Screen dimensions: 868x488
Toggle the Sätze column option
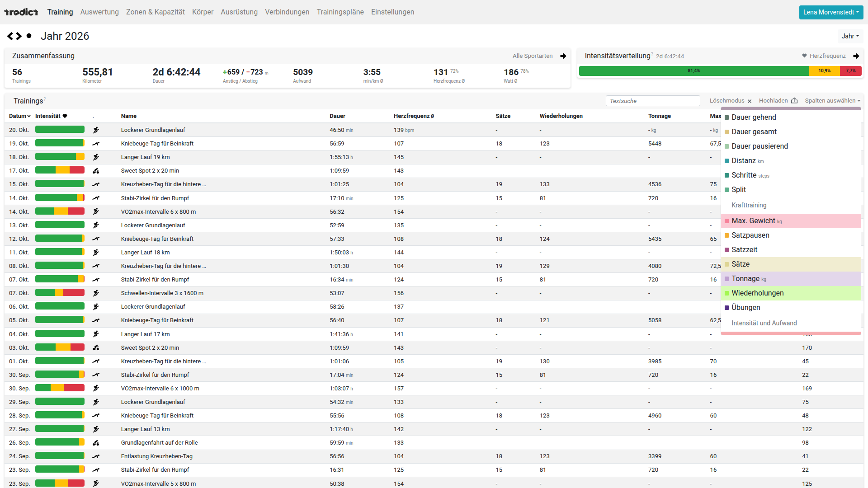point(791,264)
